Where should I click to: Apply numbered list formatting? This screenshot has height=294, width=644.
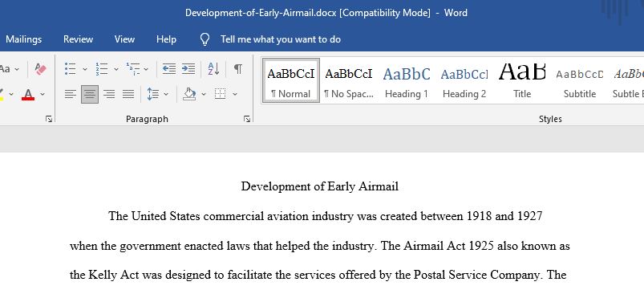101,69
